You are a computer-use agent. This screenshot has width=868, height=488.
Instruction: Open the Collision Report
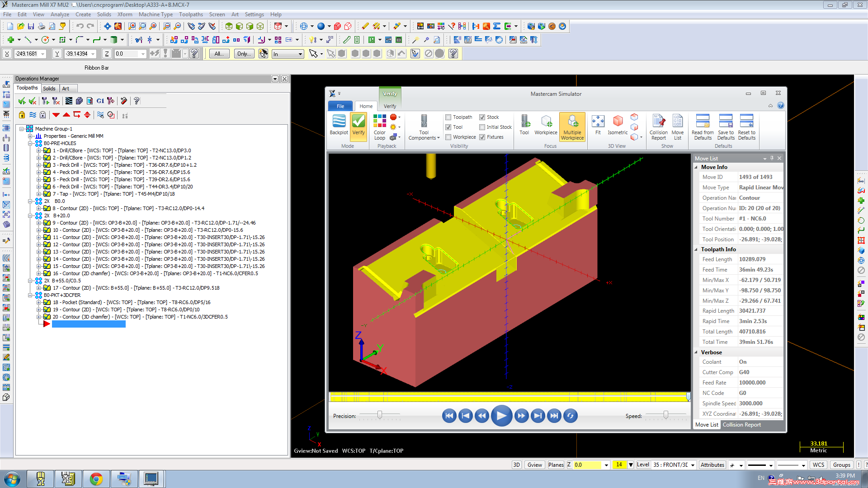point(658,127)
